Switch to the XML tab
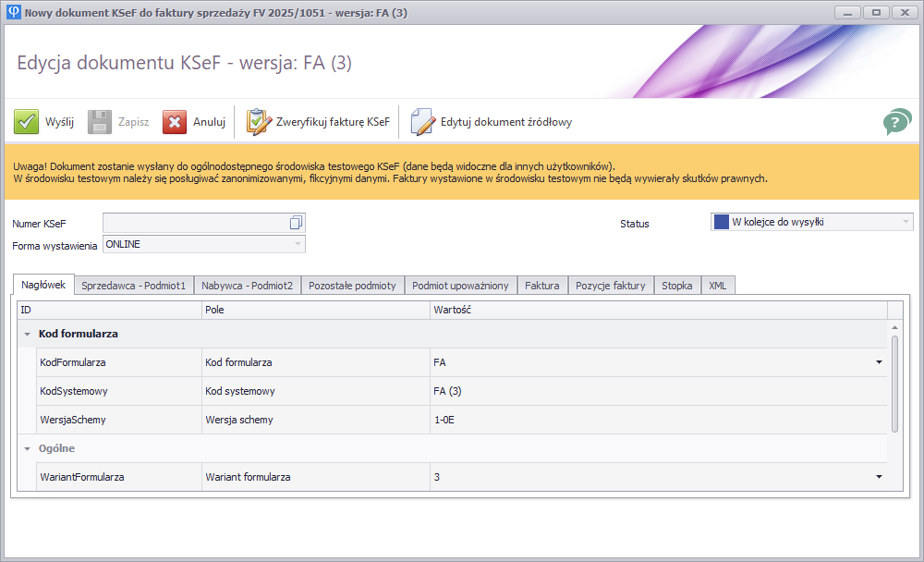 (717, 286)
